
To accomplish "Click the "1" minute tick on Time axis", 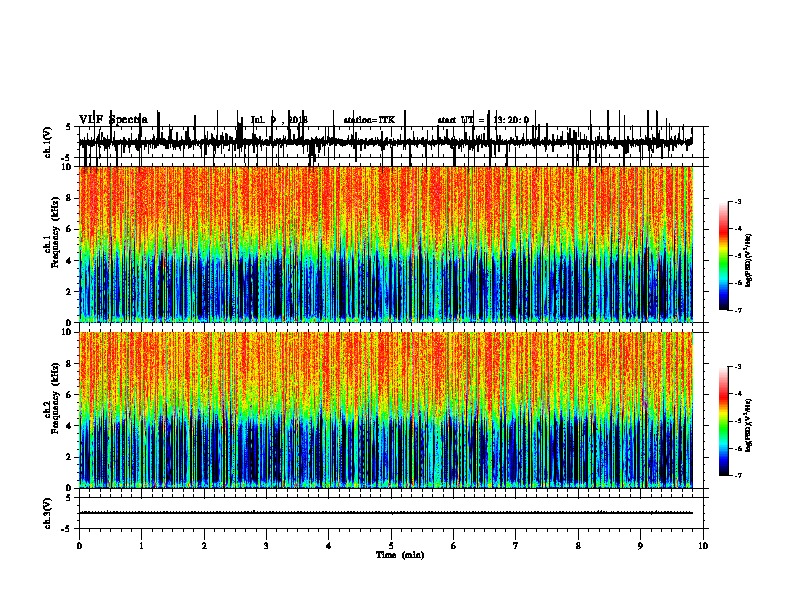I will 141,546.
